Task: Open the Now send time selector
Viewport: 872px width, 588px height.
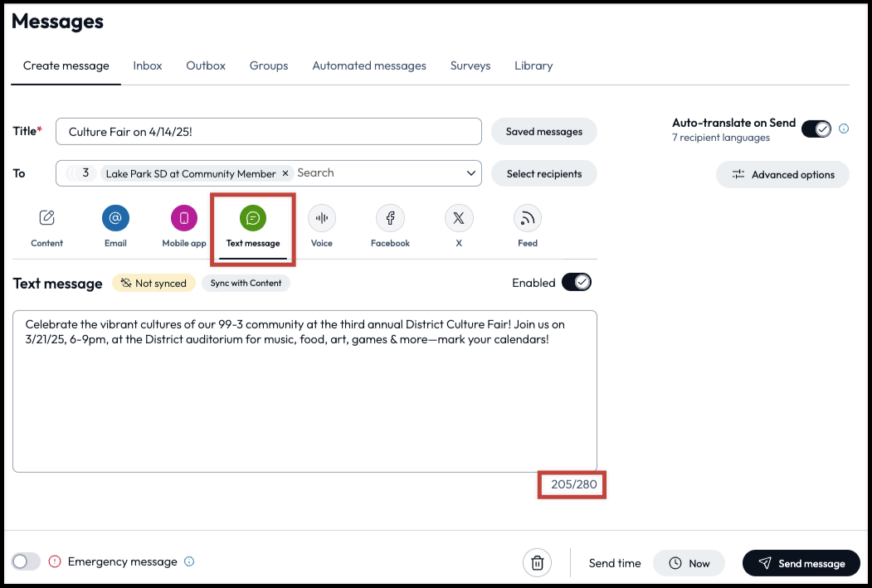Action: click(x=689, y=562)
